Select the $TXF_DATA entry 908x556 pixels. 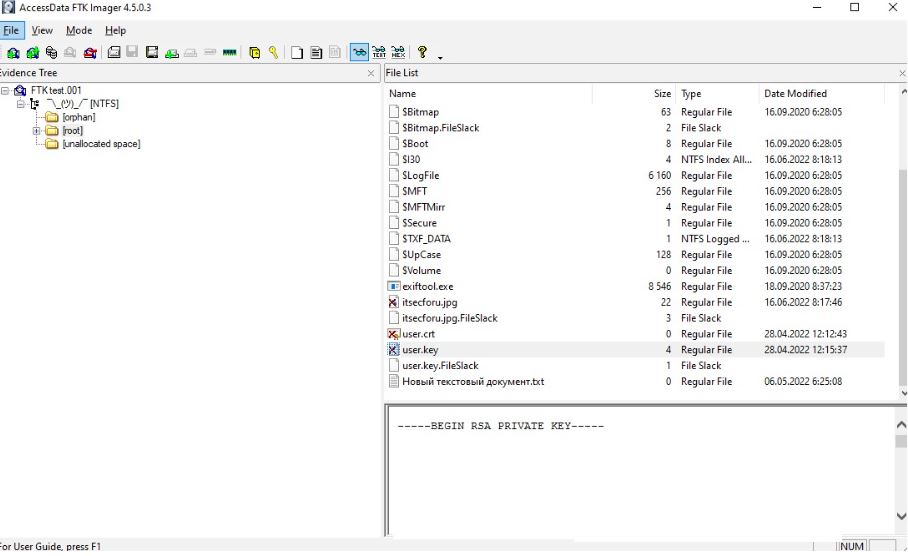coord(635,239)
